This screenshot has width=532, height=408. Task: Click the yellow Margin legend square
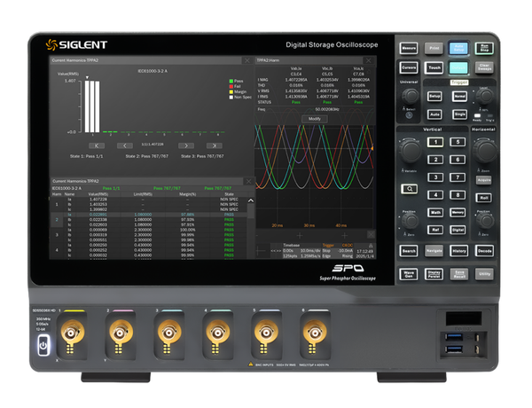pos(231,91)
